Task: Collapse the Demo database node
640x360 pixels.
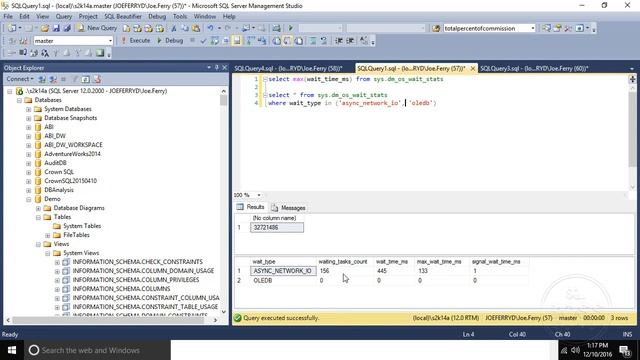Action: (29, 199)
